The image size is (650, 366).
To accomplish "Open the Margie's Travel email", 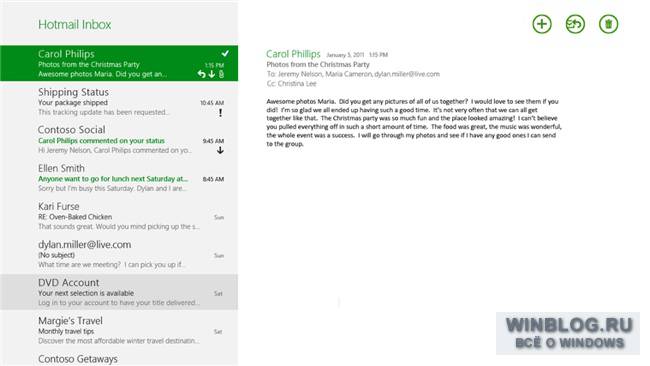I will coord(119,331).
